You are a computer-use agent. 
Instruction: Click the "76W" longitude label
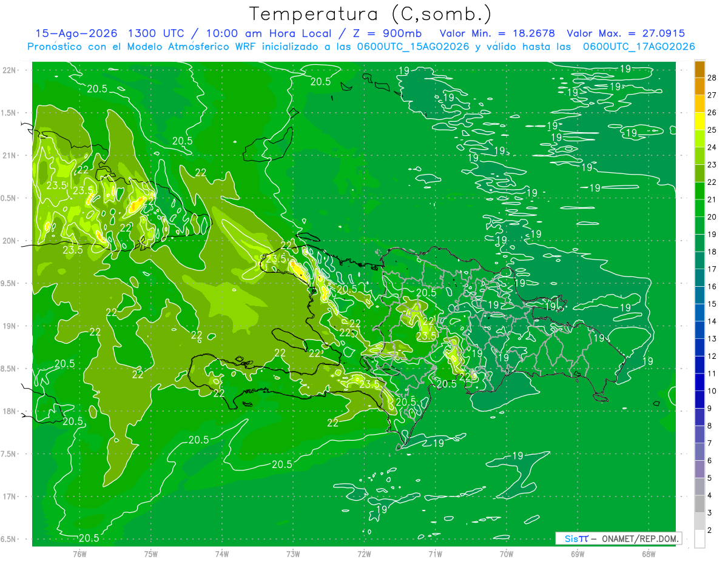pos(79,554)
